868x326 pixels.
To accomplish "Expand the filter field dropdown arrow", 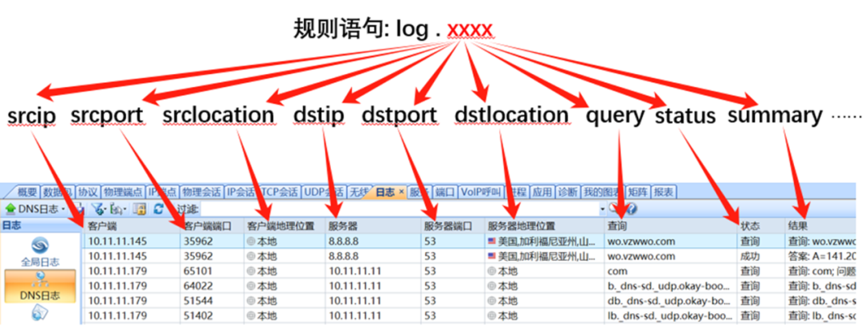I will [602, 209].
